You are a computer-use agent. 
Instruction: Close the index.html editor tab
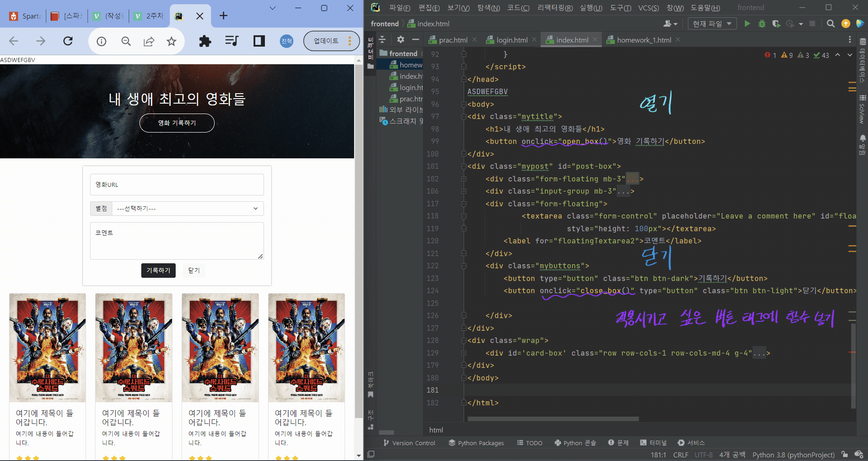click(595, 40)
